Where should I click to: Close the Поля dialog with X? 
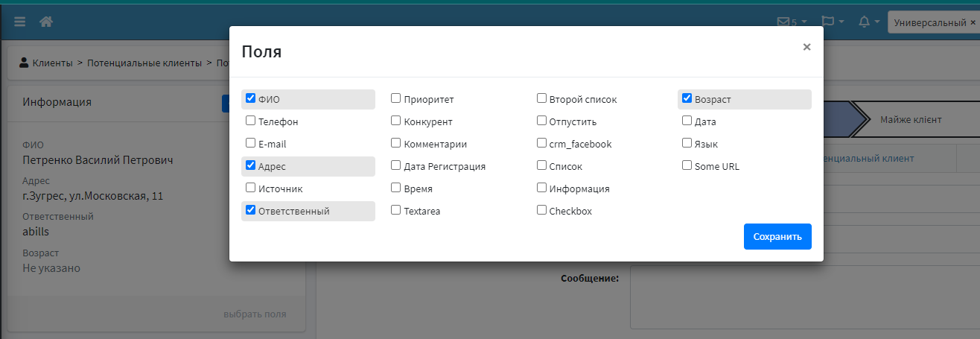point(806,47)
